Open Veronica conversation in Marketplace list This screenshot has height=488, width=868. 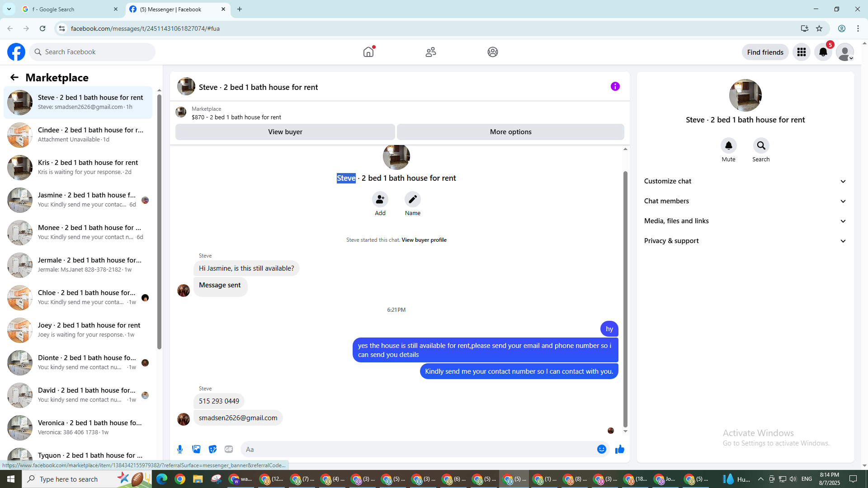[78, 428]
